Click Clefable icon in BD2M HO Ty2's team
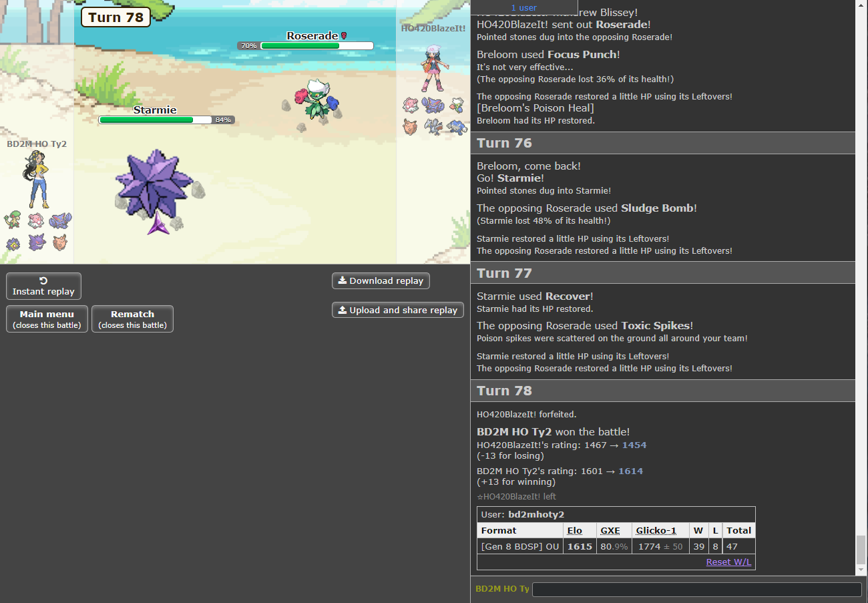Viewport: 868px width, 603px height. (60, 242)
